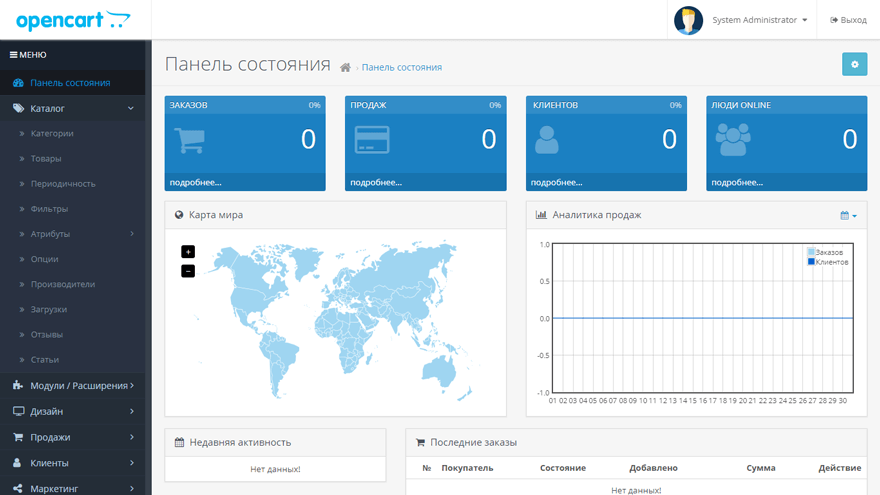The height and width of the screenshot is (495, 880).
Task: Expand the Маркетинг menu chevron
Action: pyautogui.click(x=132, y=489)
